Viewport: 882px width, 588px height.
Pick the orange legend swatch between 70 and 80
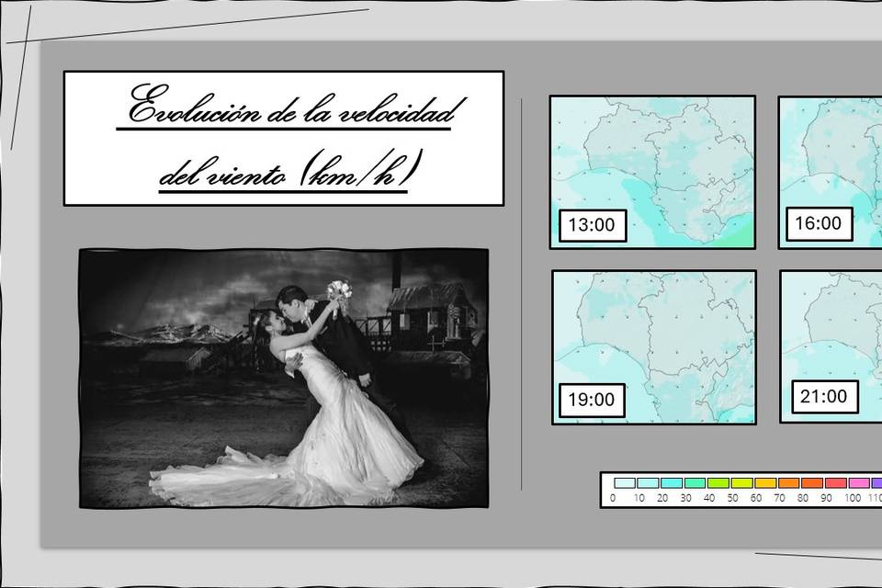pyautogui.click(x=789, y=482)
